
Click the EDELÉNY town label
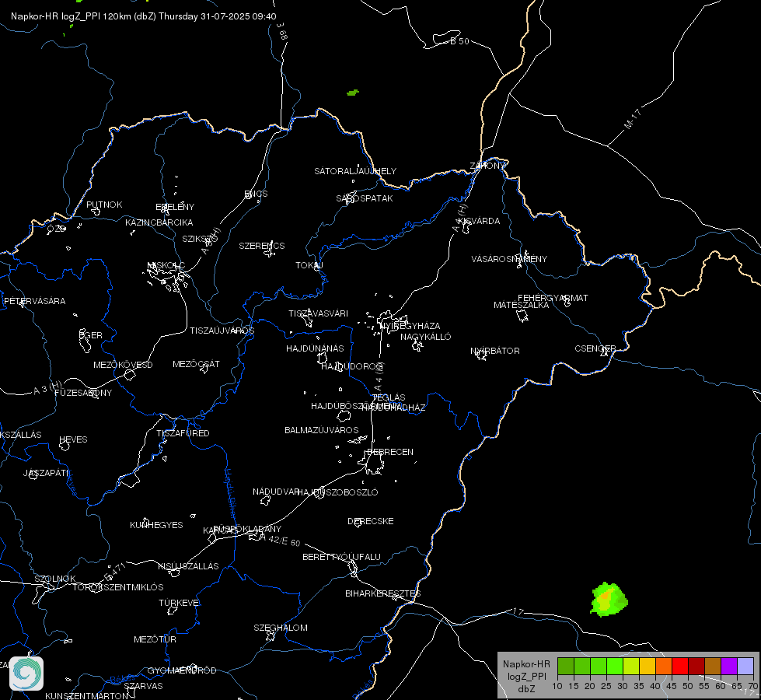175,207
